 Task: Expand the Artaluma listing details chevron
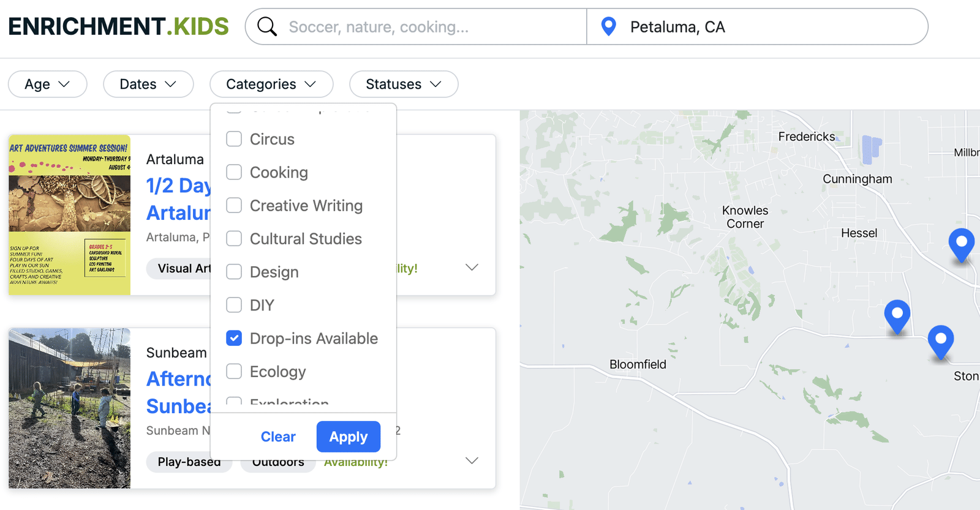click(x=472, y=268)
